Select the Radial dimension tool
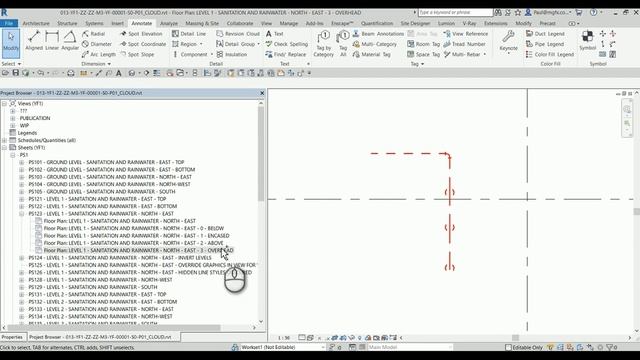The height and width of the screenshot is (360, 640). [93, 33]
